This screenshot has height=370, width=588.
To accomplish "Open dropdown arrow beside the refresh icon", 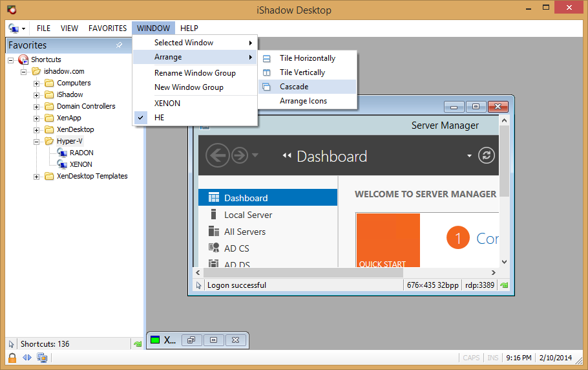I will (x=469, y=156).
